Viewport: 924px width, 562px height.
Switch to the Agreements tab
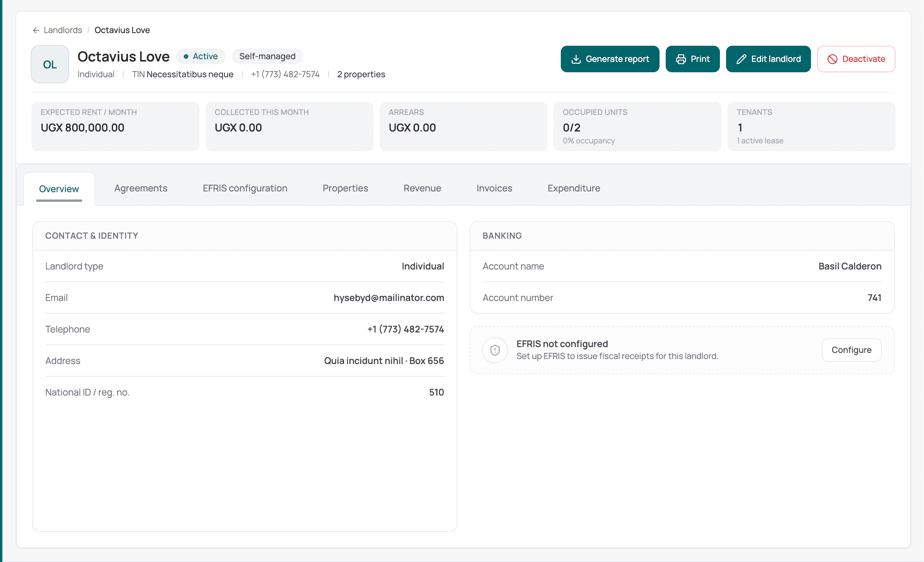(141, 188)
